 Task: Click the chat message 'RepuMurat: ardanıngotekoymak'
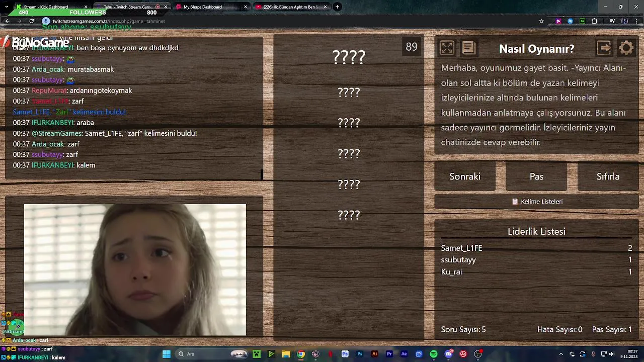tap(72, 90)
